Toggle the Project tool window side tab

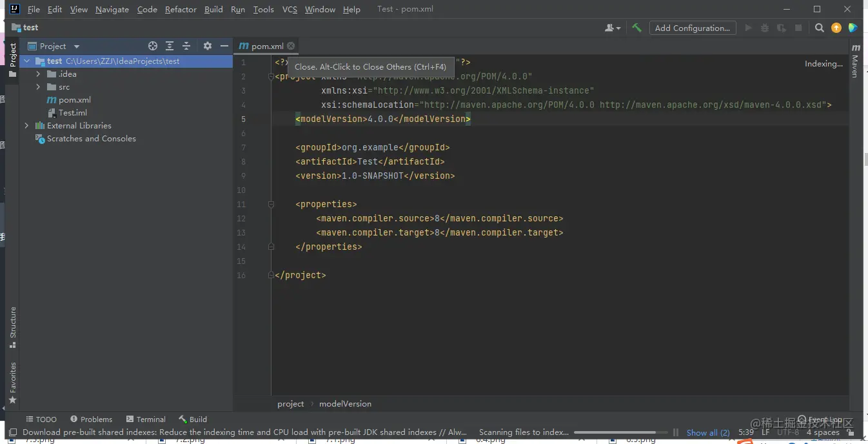(12, 60)
